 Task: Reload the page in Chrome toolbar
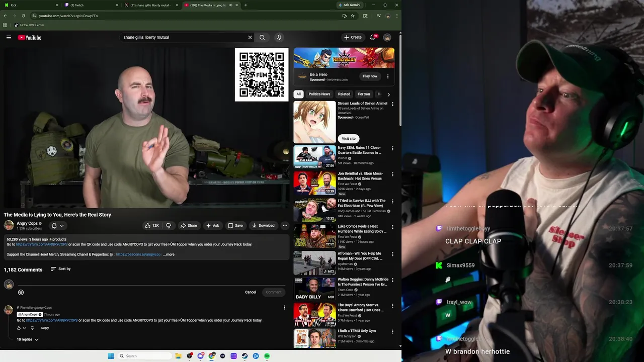tap(23, 16)
